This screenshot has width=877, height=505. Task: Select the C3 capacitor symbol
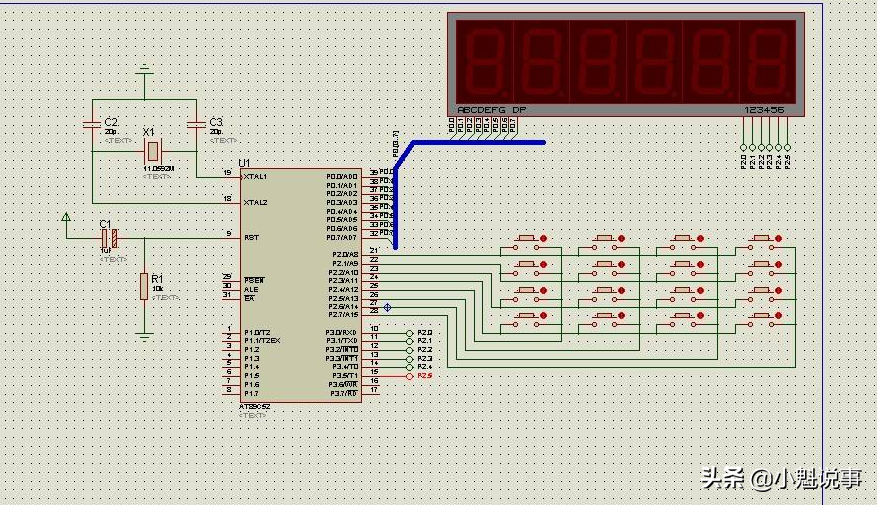pyautogui.click(x=196, y=124)
